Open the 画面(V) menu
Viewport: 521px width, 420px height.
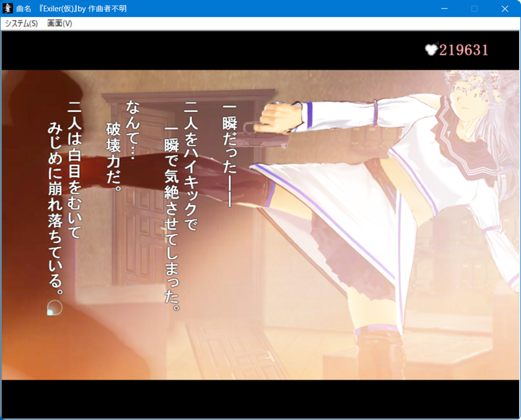point(59,23)
